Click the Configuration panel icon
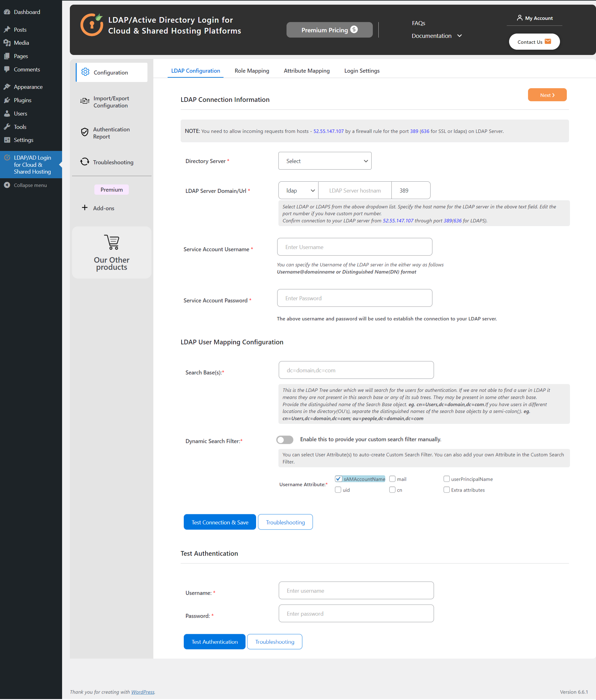Image resolution: width=596 pixels, height=700 pixels. point(85,72)
